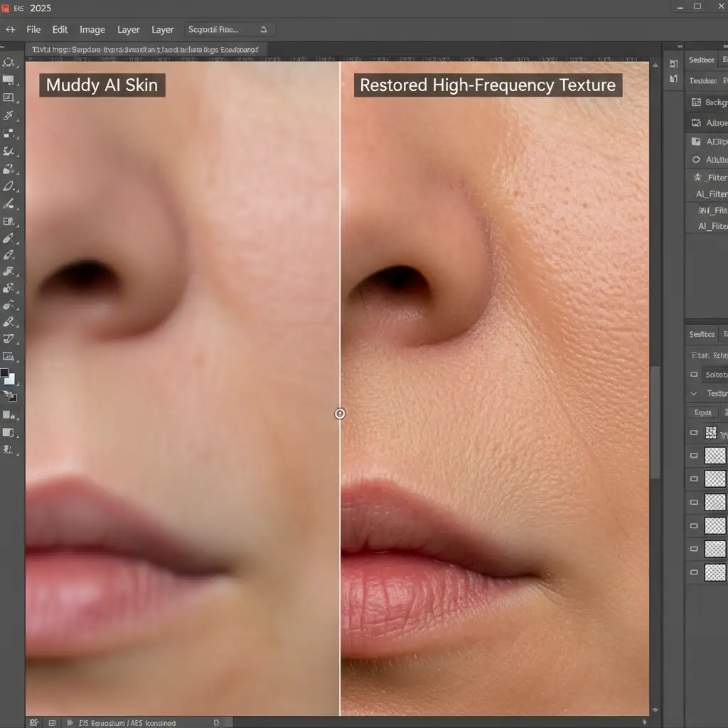The height and width of the screenshot is (728, 728).
Task: Toggle visibility of the bottom layer
Action: (695, 572)
